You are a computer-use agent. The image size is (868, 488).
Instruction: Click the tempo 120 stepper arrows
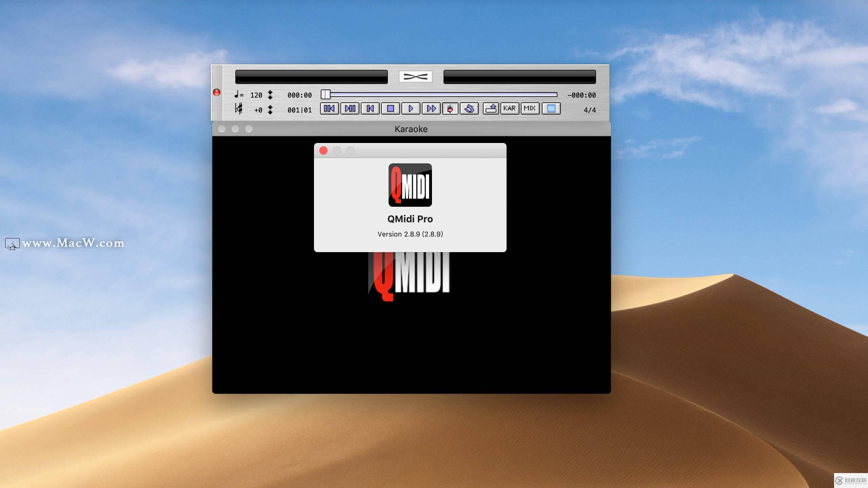(x=270, y=95)
